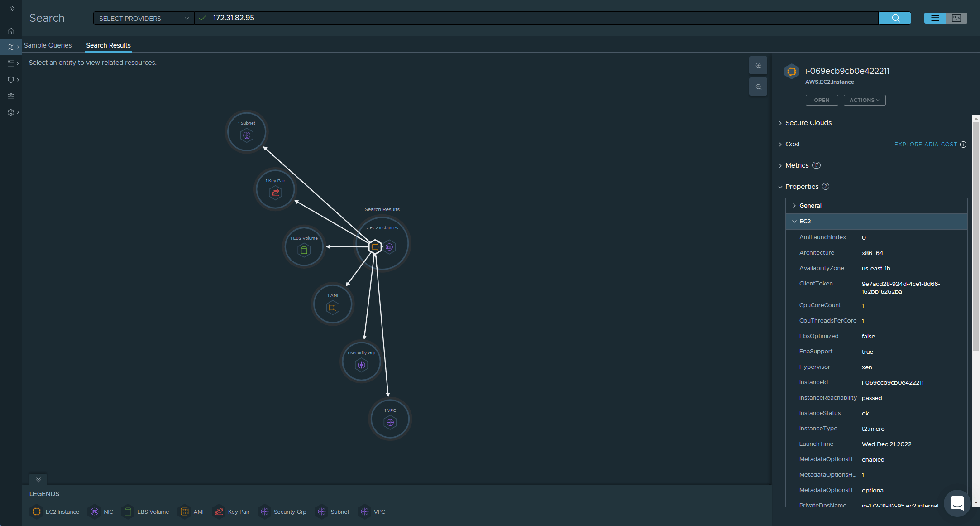Collapse the EC2 properties section
The height and width of the screenshot is (526, 980).
click(x=794, y=221)
